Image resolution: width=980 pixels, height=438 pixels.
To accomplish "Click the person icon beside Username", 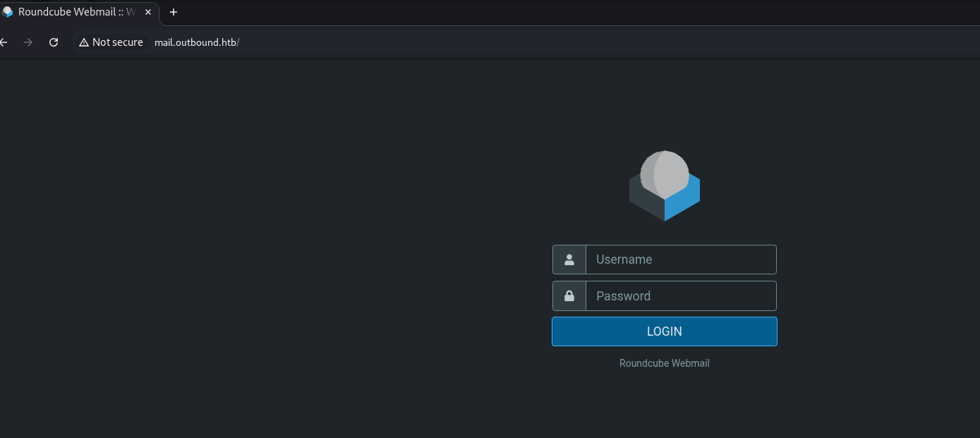I will pos(569,260).
